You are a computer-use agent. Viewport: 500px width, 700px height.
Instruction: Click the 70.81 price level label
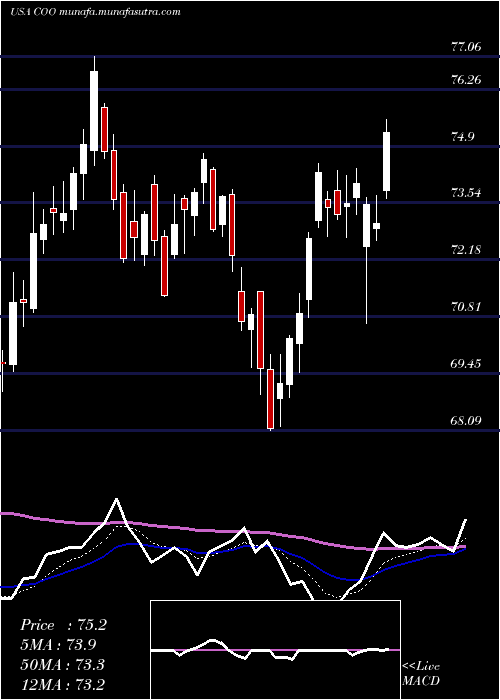(466, 307)
